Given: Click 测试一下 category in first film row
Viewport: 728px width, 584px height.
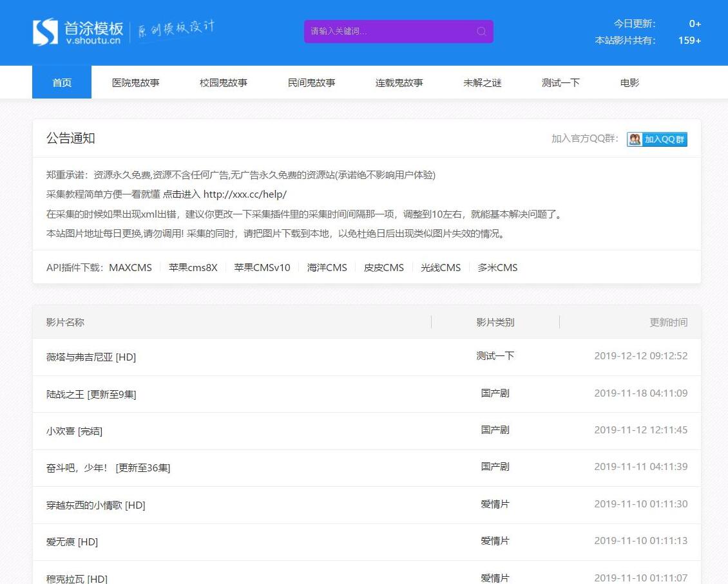Looking at the screenshot, I should [x=495, y=356].
